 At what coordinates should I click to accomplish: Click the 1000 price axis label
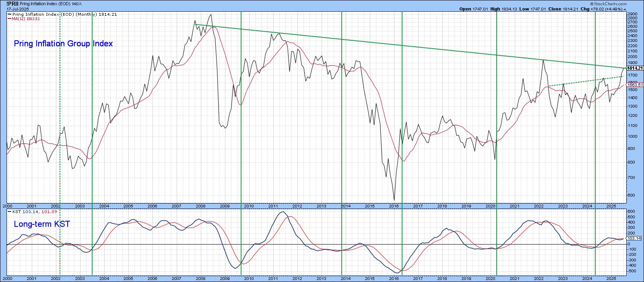(632, 136)
